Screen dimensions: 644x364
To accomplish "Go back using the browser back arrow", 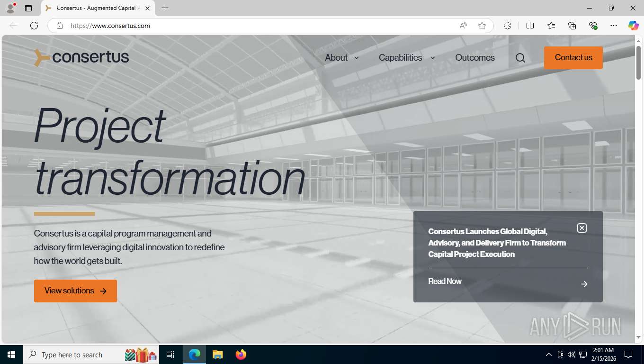I will coord(13,26).
